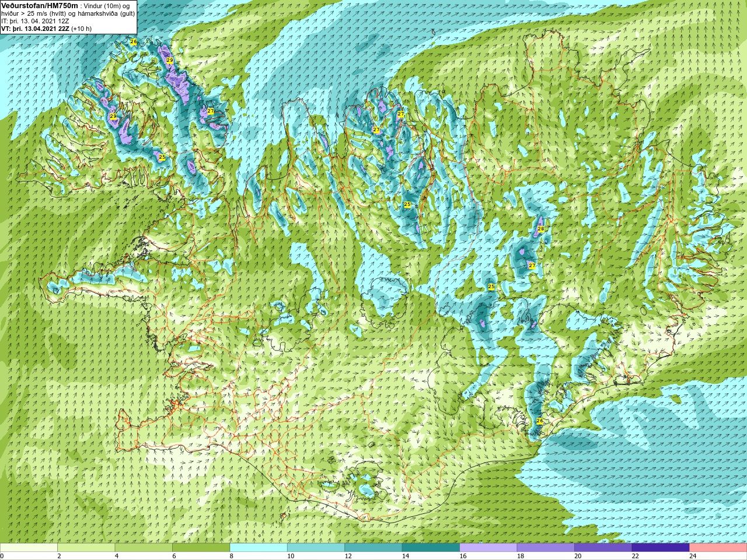Click the 10–12 turquoise legend swatch
Viewport: 747px width, 560px height.
point(316,548)
